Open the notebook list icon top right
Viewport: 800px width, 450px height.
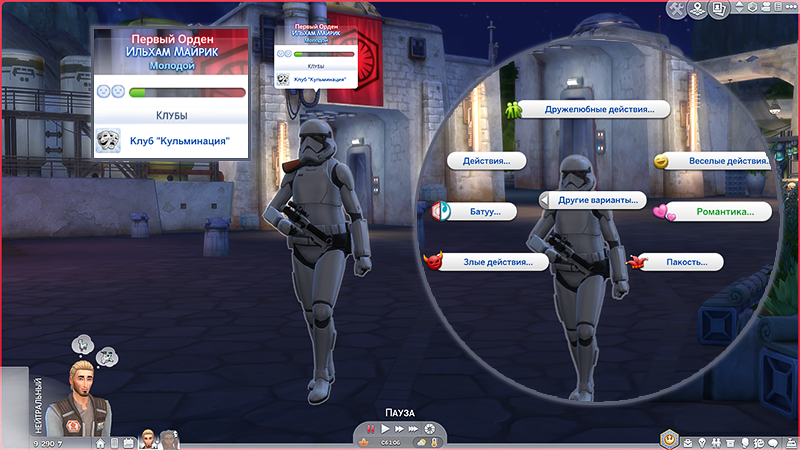778,7
